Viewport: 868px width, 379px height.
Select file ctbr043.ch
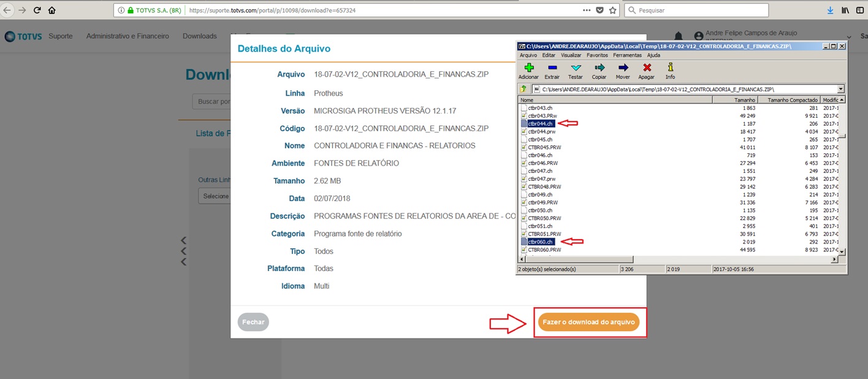[x=541, y=107]
